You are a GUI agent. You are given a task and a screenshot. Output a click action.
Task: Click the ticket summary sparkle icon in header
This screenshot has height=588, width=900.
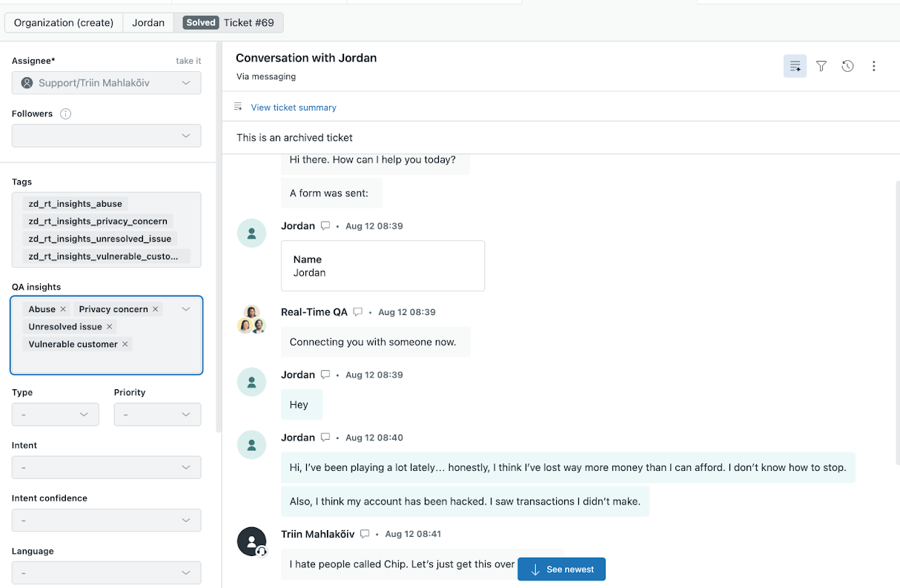coord(795,66)
